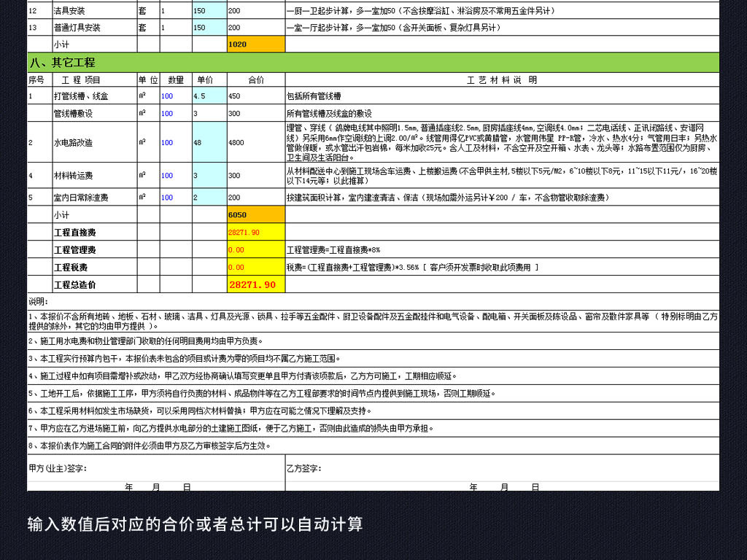The image size is (747, 560).
Task: Click the 说明: heading
Action: coord(38,301)
